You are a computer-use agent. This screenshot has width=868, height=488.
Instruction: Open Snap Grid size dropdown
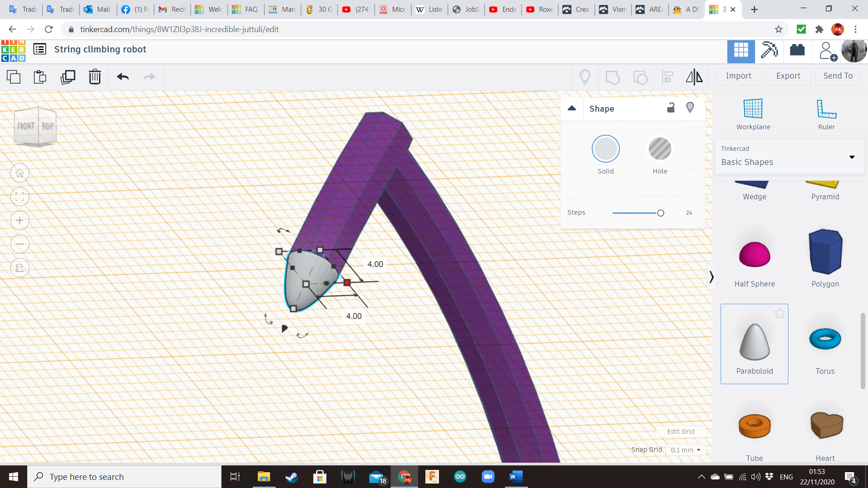[685, 450]
